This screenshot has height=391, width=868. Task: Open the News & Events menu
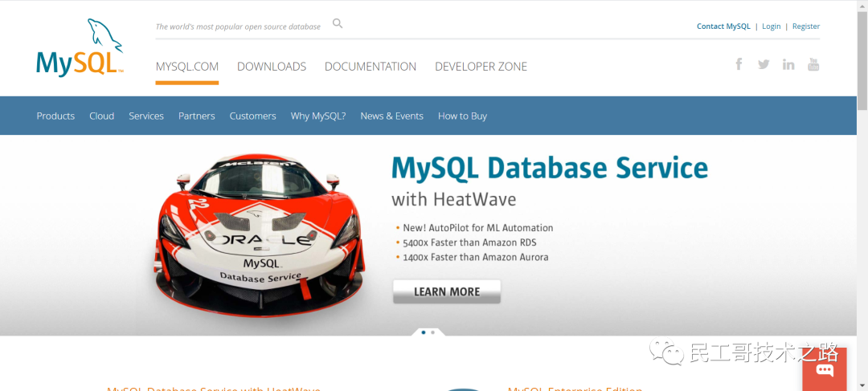(x=392, y=116)
